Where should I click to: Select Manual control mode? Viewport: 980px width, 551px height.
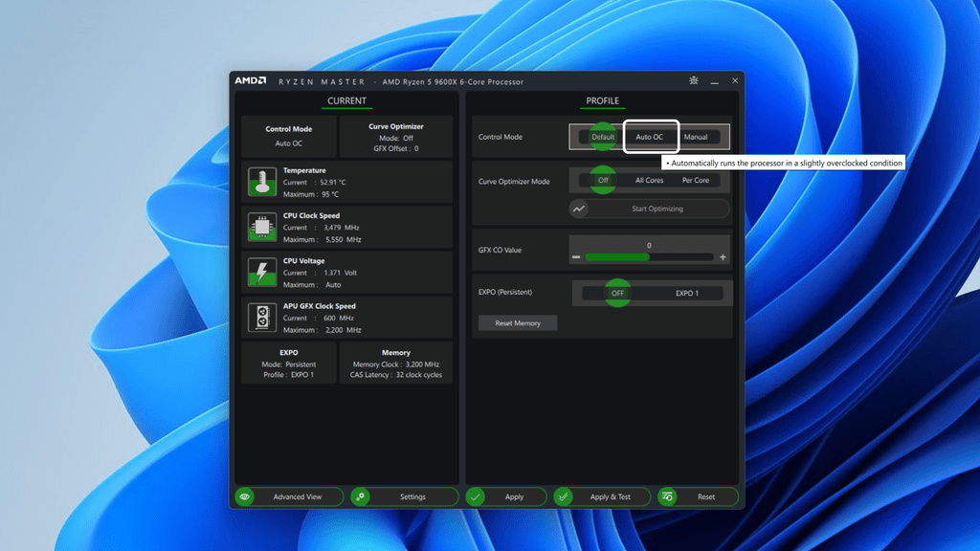pyautogui.click(x=699, y=137)
